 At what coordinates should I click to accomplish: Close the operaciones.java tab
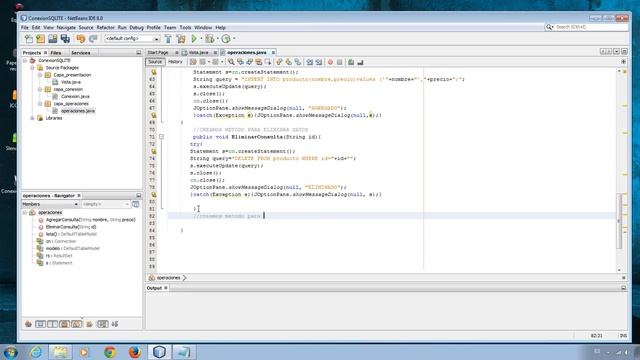(273, 53)
